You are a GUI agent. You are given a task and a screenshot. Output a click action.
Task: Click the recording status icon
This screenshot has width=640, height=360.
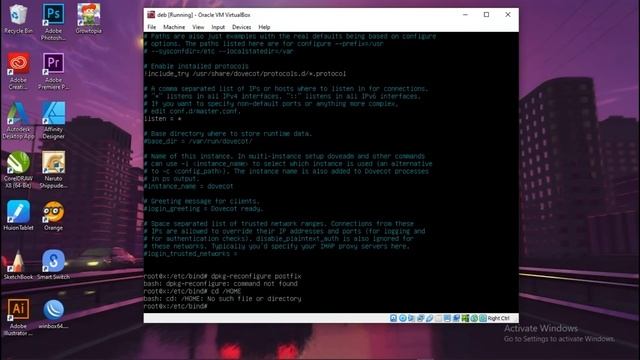click(x=456, y=318)
